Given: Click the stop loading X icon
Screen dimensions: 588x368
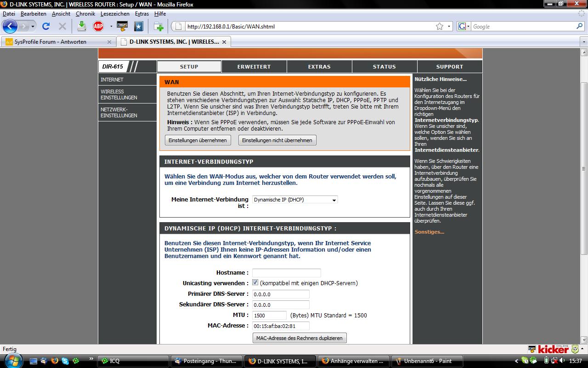Looking at the screenshot, I should [x=62, y=26].
